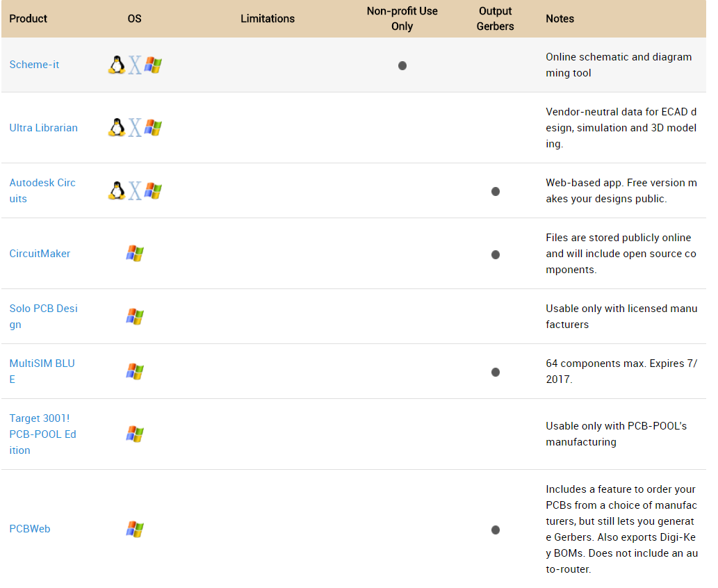Click the Mac OS X icon for Ultra Librarian

point(135,128)
